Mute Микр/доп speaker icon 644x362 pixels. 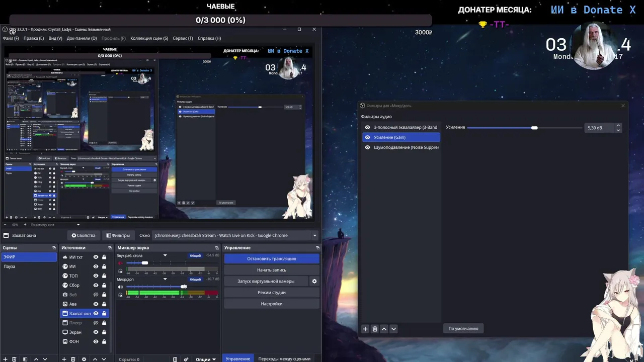coord(120,287)
